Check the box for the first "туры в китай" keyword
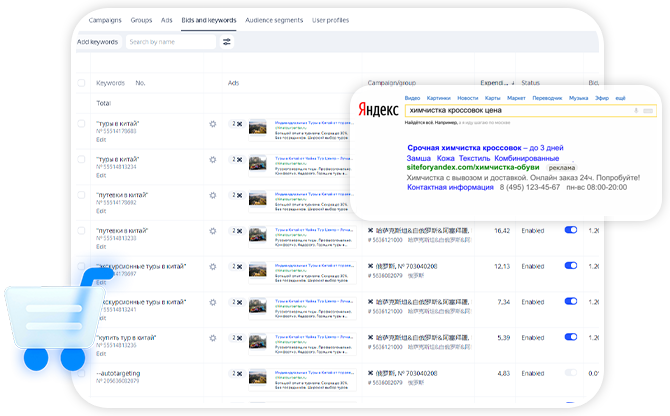This screenshot has width=670, height=416. (81, 125)
